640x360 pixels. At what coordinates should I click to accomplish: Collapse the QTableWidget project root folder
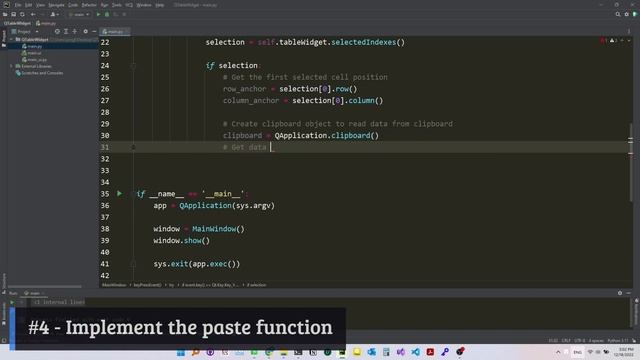pyautogui.click(x=11, y=40)
